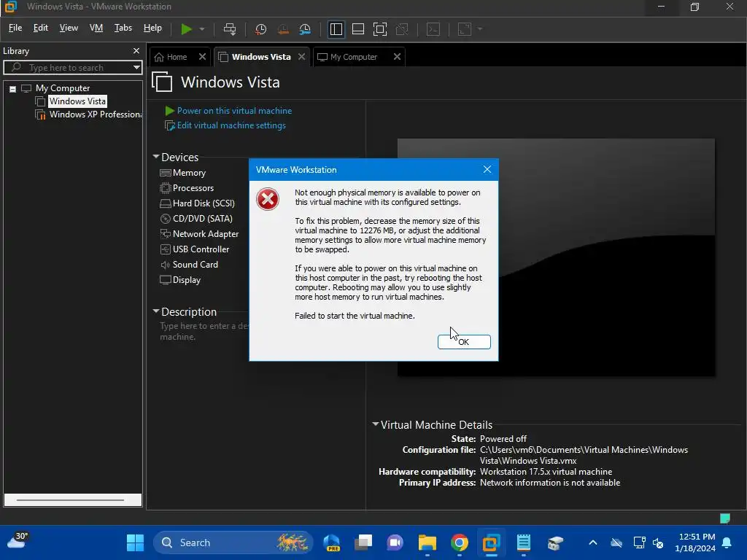Close the My Computer tab
747x560 pixels.
coord(398,57)
